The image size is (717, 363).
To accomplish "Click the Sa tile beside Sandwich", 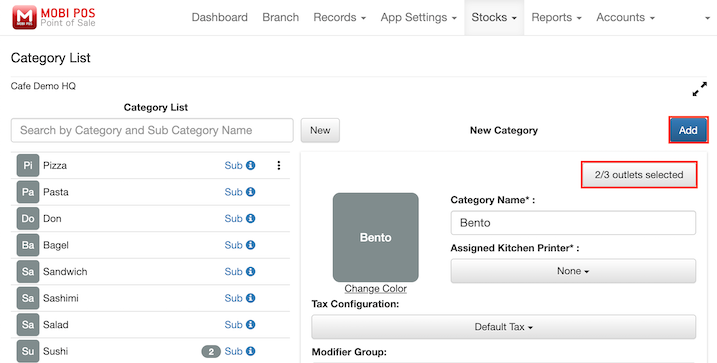I will tap(28, 272).
